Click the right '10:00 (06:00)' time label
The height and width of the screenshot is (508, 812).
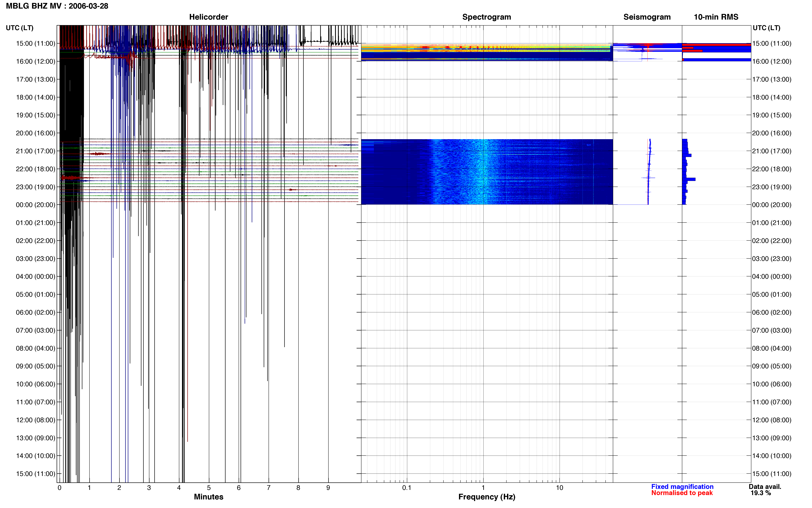[772, 384]
